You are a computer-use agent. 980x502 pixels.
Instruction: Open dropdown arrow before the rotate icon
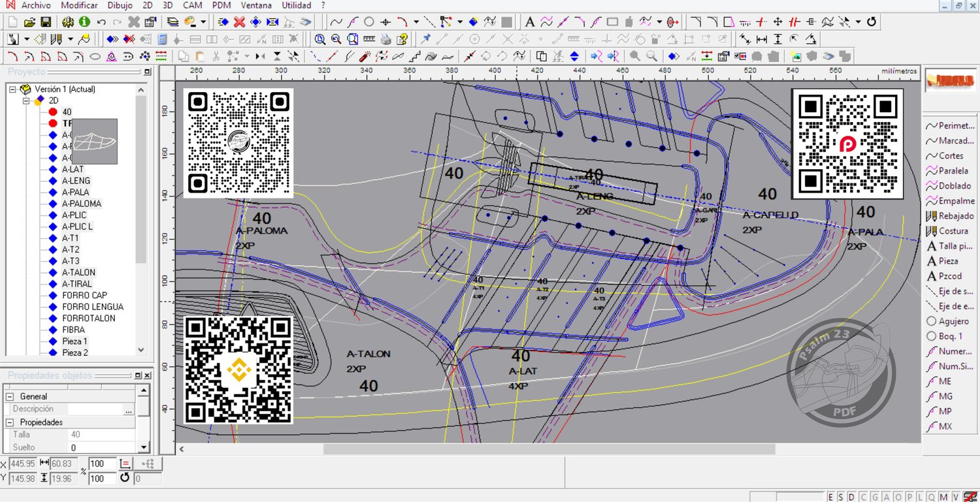[x=858, y=22]
